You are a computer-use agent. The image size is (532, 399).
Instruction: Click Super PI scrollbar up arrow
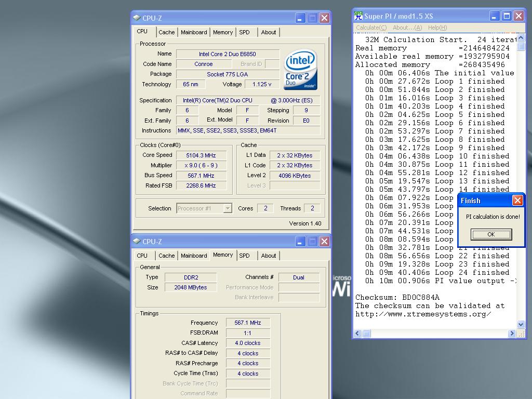(521, 37)
